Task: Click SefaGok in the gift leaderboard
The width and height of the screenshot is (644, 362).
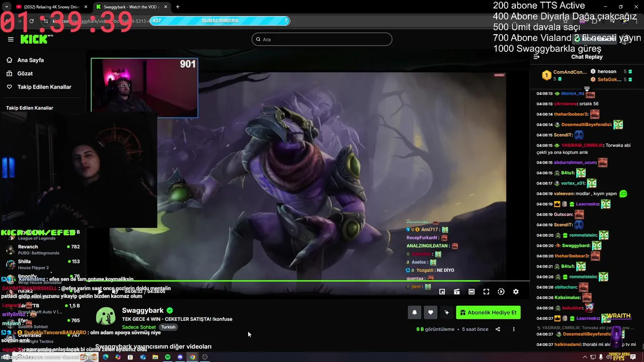Action: [609, 79]
